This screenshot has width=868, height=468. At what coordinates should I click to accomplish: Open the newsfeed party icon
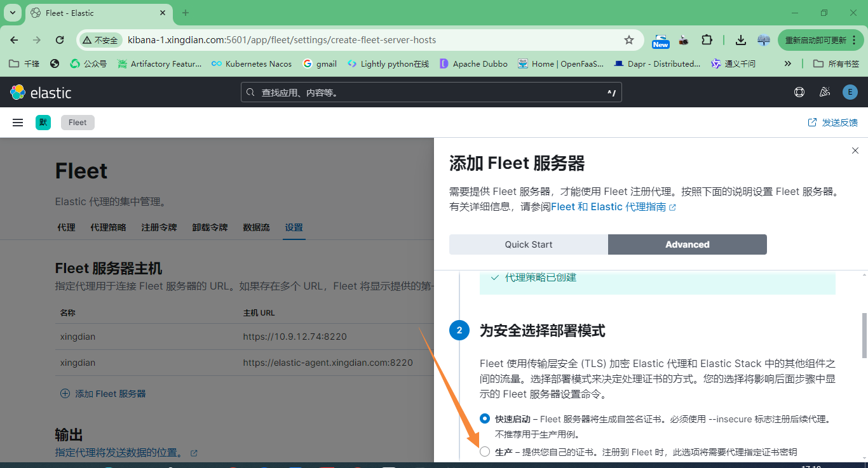[825, 92]
